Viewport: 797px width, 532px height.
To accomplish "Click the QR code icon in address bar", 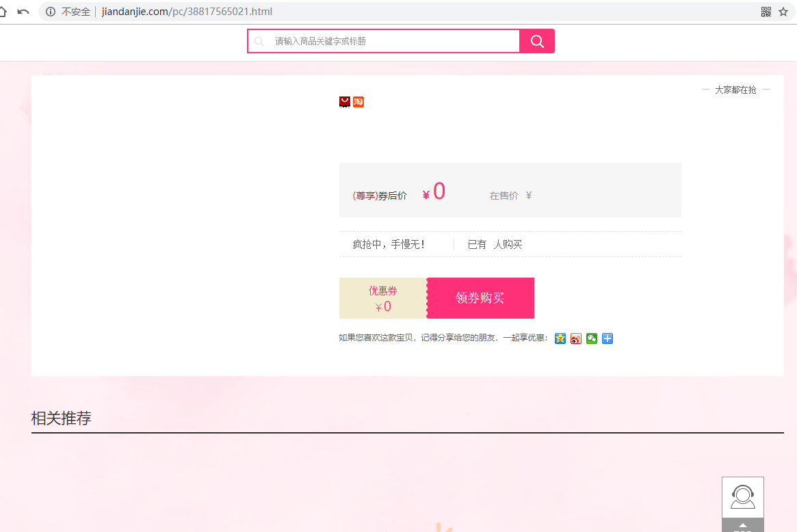I will 766,12.
